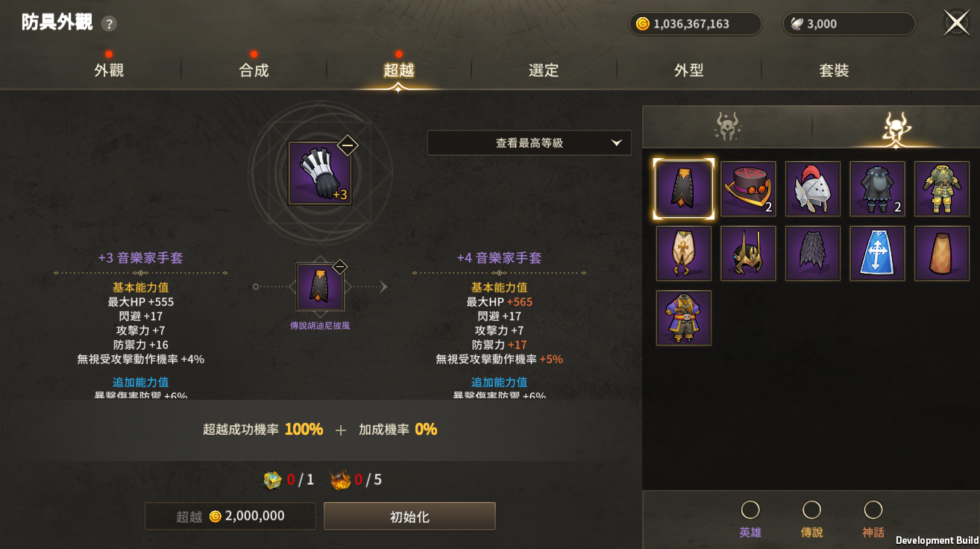Select the golden horned helmet item
980x549 pixels.
(x=748, y=254)
